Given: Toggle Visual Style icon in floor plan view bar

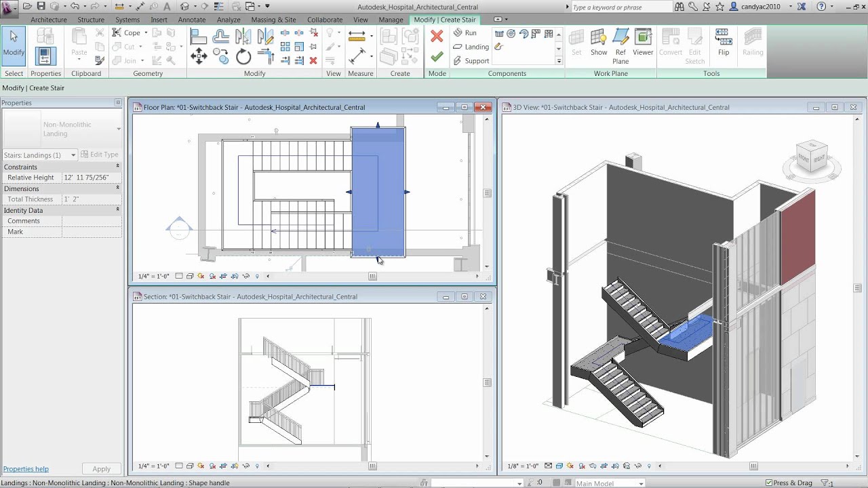Looking at the screenshot, I should (x=190, y=276).
